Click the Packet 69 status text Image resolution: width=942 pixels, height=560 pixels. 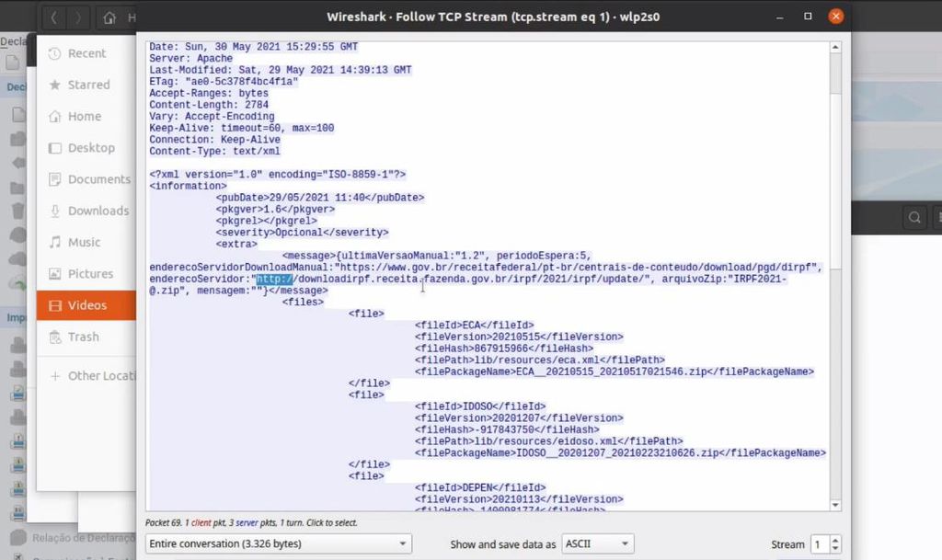(251, 523)
